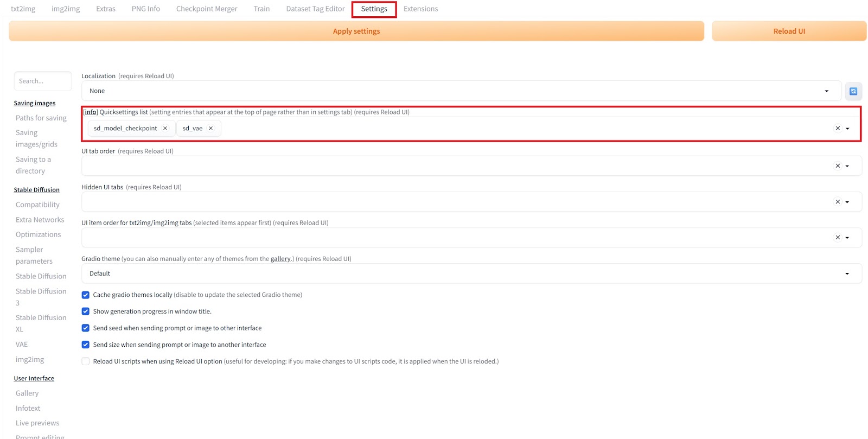Expand the Quicksettings list dropdown arrow
The width and height of the screenshot is (868, 439).
pyautogui.click(x=847, y=129)
